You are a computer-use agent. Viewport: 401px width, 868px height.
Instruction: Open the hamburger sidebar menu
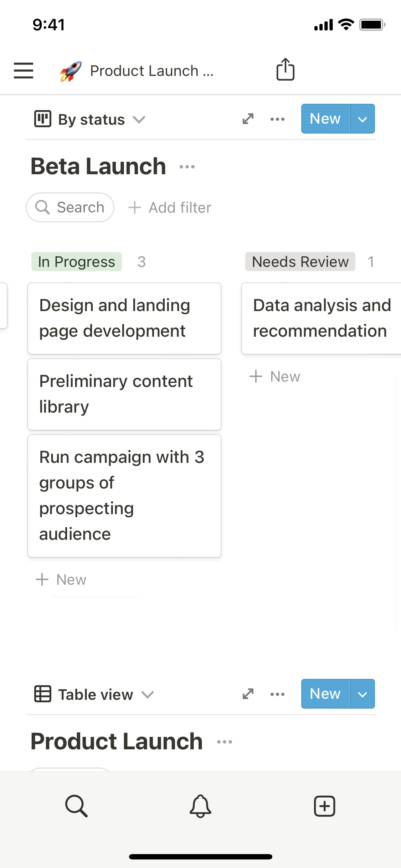click(x=24, y=70)
